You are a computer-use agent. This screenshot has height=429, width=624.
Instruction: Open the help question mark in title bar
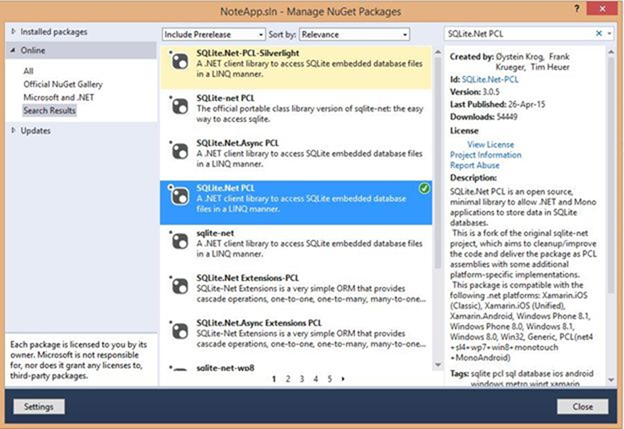coord(577,8)
